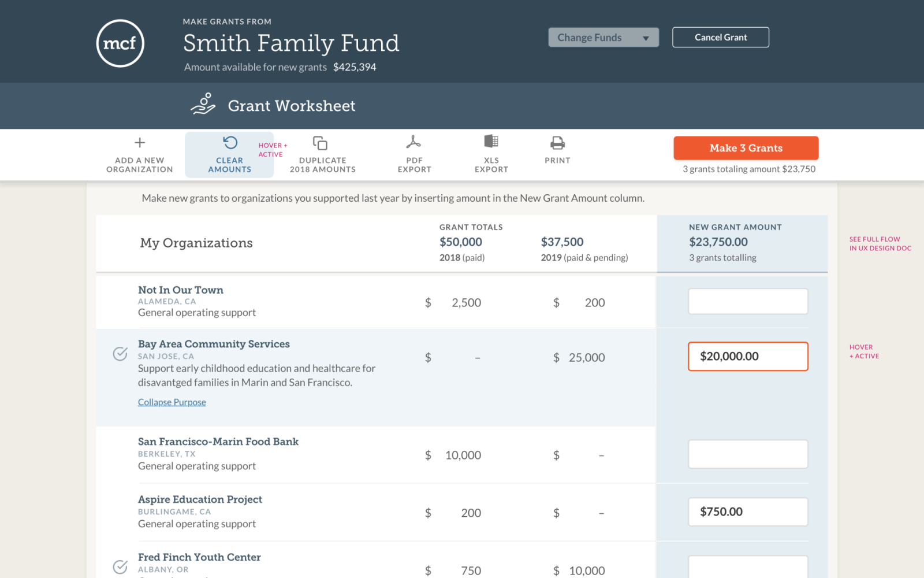Image resolution: width=924 pixels, height=578 pixels.
Task: Toggle the Bay Area Community Services checkmark
Action: point(120,354)
